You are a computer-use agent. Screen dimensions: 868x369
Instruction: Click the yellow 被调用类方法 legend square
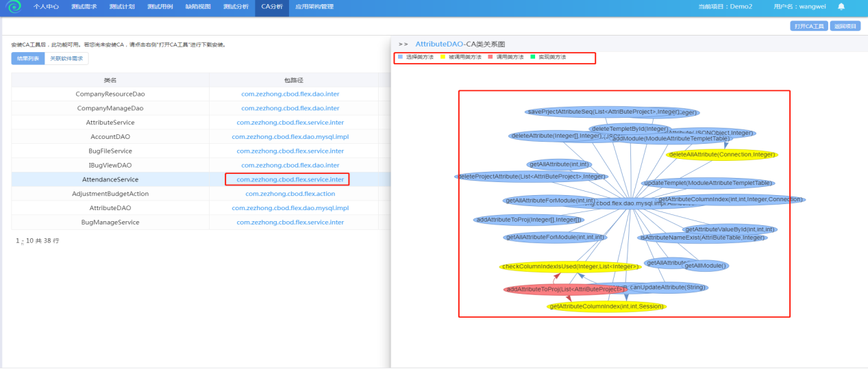tap(443, 57)
